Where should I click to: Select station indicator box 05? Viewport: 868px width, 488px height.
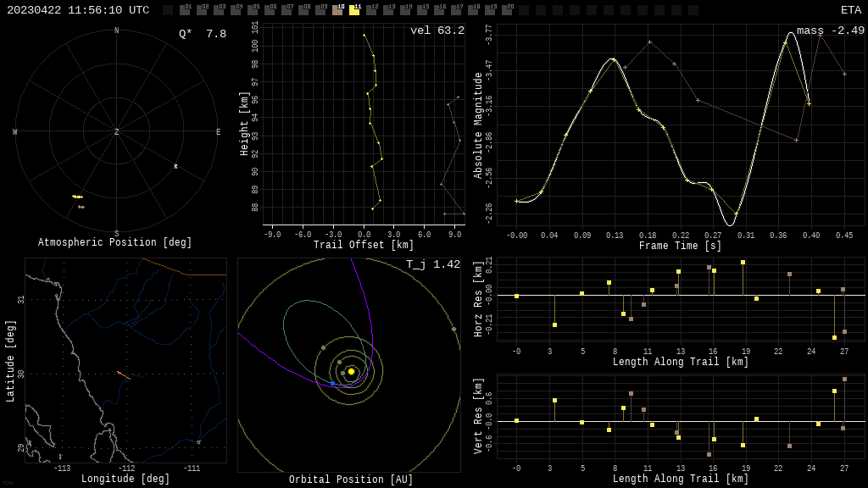(x=253, y=10)
